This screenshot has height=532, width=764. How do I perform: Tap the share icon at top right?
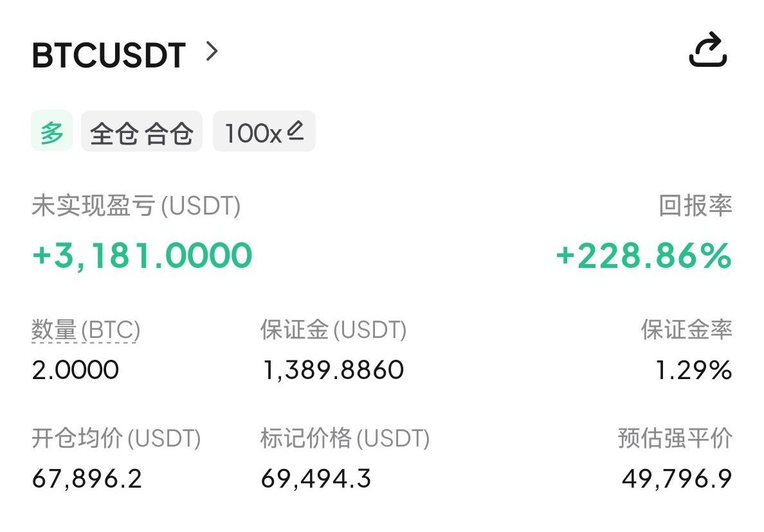point(707,52)
